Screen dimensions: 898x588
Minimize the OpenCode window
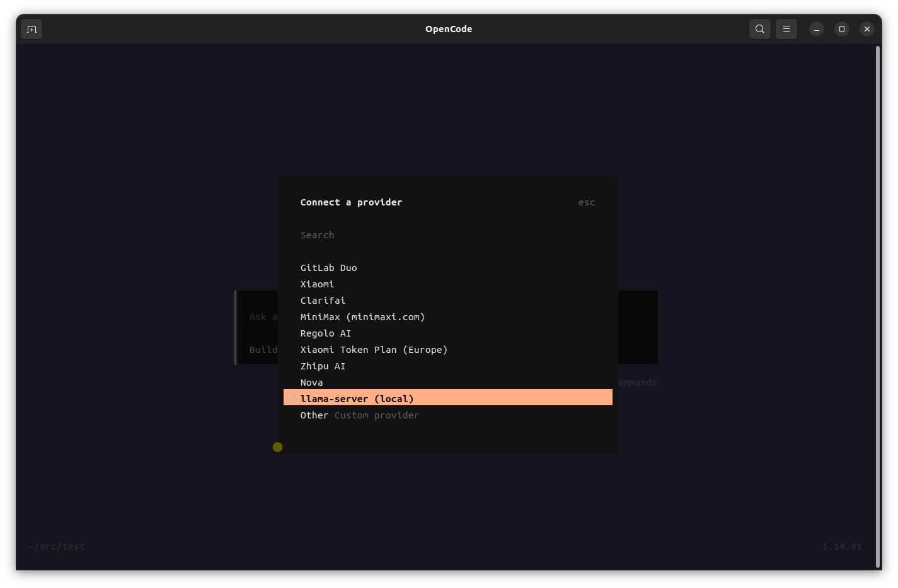coord(816,29)
